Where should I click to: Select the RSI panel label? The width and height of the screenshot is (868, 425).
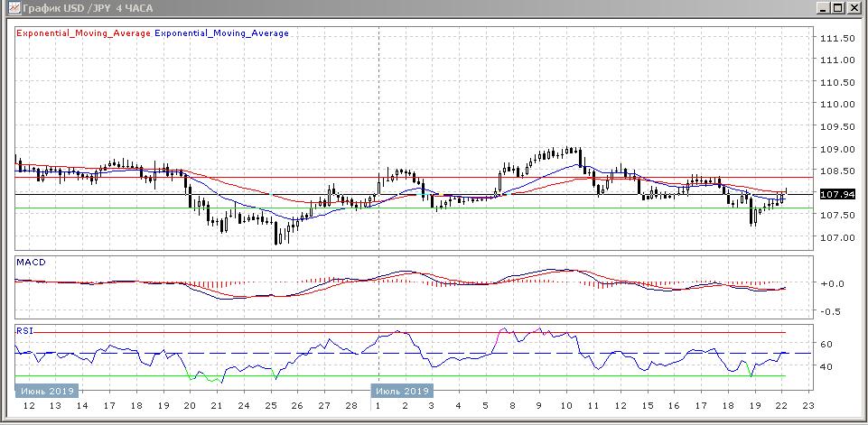pyautogui.click(x=24, y=330)
